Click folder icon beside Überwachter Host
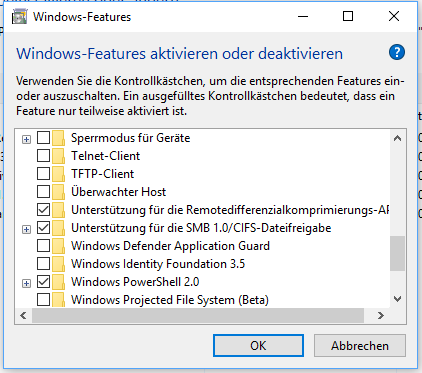The image size is (422, 373). pyautogui.click(x=58, y=192)
